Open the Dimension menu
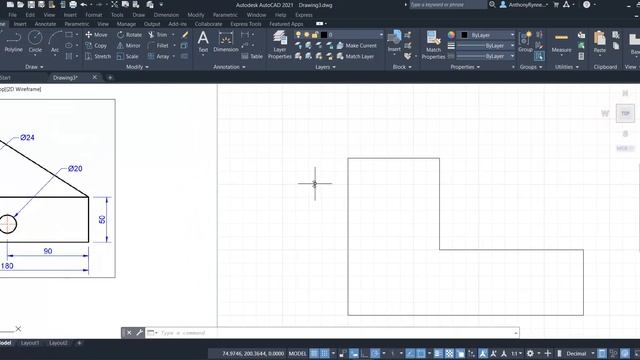This screenshot has width=640, height=360. coord(166,15)
